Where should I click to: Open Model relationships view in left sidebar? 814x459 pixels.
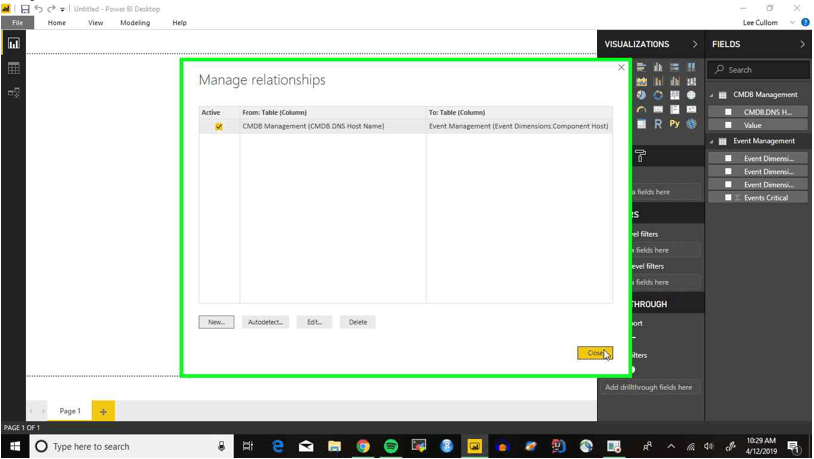pos(13,93)
